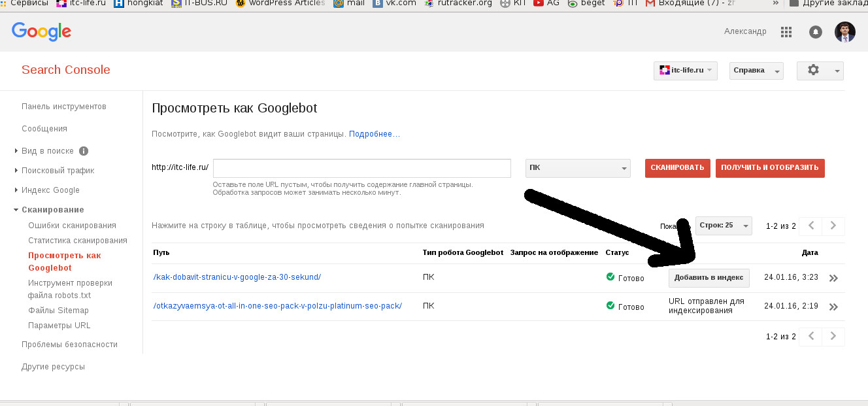
Task: Click the Александр account name
Action: tap(745, 31)
